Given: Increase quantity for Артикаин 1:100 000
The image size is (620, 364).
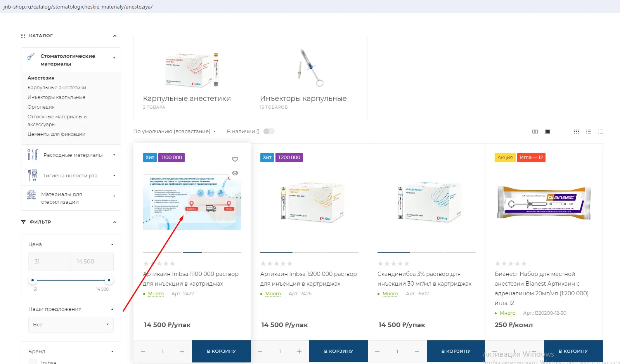Looking at the screenshot, I should (182, 351).
